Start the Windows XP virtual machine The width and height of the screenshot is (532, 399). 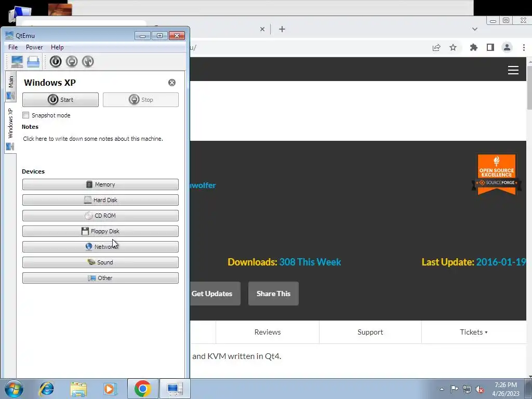[60, 100]
